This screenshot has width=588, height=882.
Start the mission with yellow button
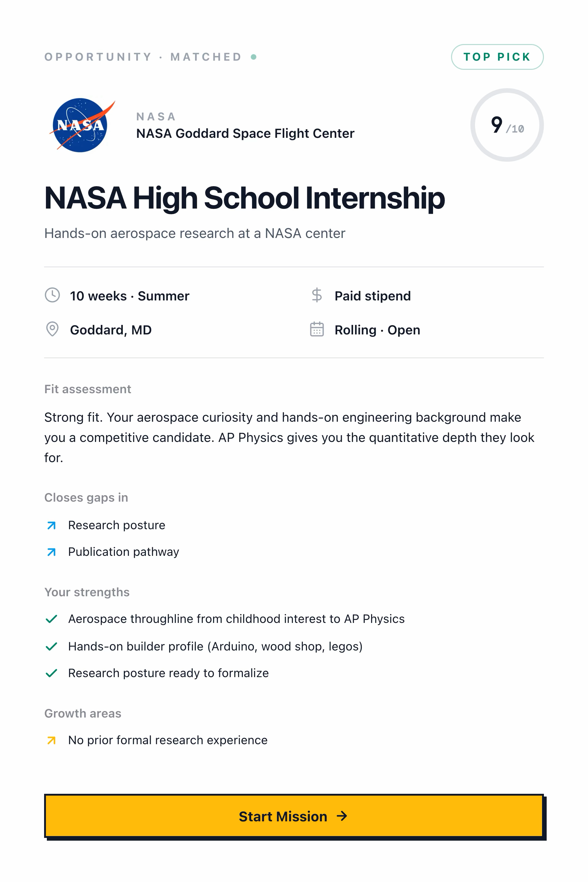tap(294, 816)
